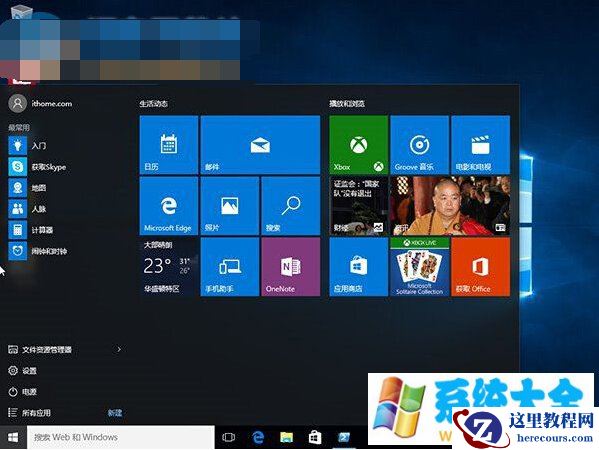Open File Explorer from the taskbar
The image size is (599, 450).
[x=287, y=437]
